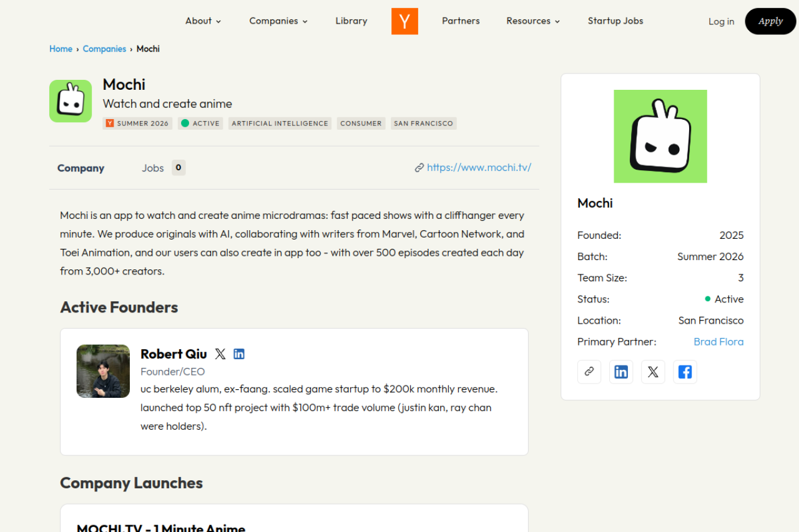Click the Summer 2026 batch tag

pos(137,123)
